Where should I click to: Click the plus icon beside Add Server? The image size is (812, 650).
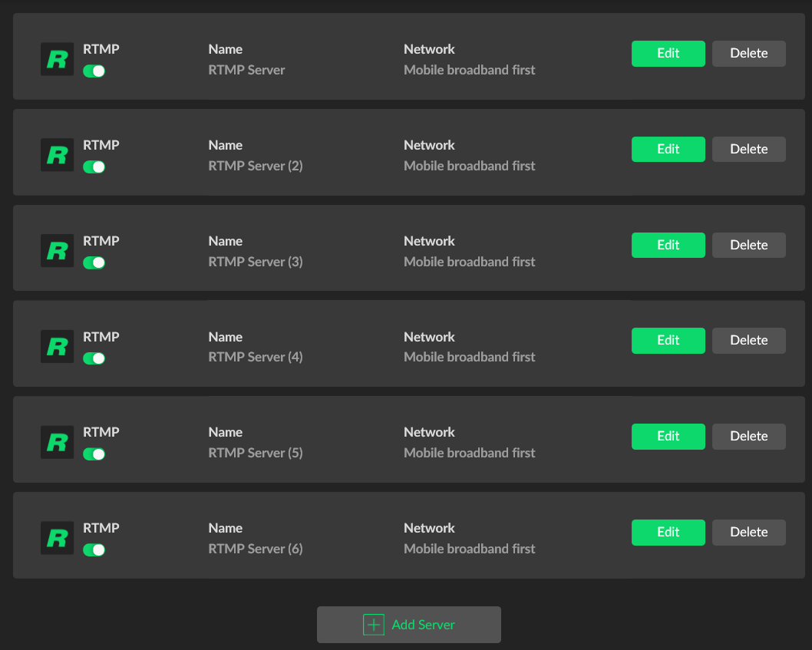point(374,625)
